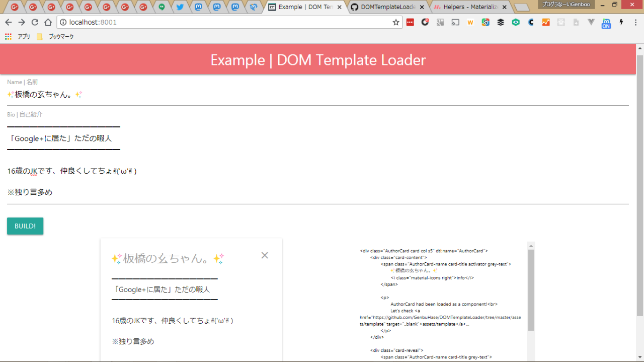Click into the Name | 名前 input field
644x362 pixels.
tap(317, 95)
